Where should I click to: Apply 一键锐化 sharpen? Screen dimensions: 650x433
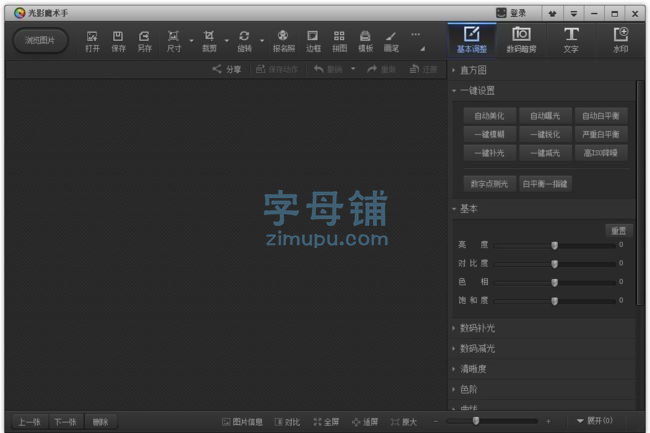[x=545, y=134]
